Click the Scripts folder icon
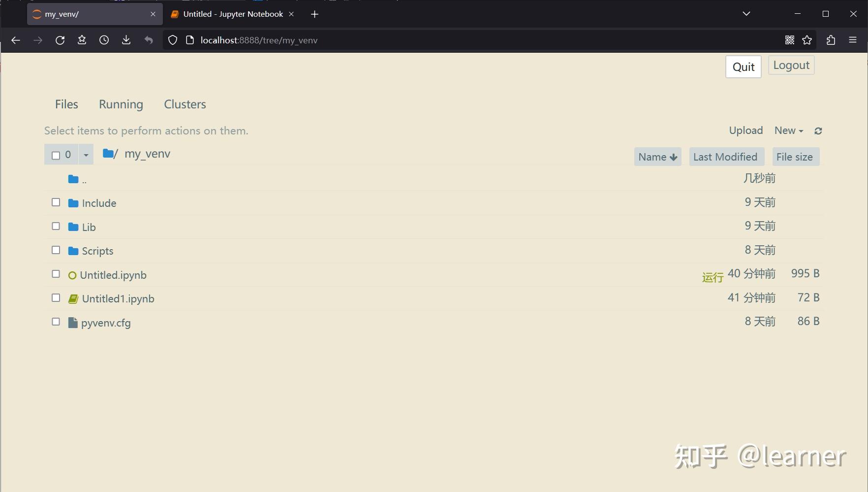 coord(73,251)
